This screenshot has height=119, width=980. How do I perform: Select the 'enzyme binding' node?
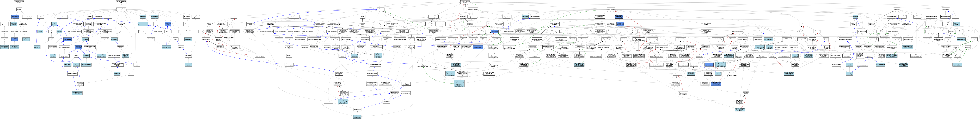(x=4, y=24)
